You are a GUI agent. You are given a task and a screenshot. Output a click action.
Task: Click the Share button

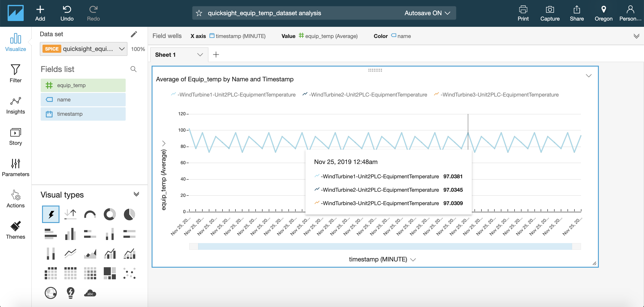pos(576,13)
